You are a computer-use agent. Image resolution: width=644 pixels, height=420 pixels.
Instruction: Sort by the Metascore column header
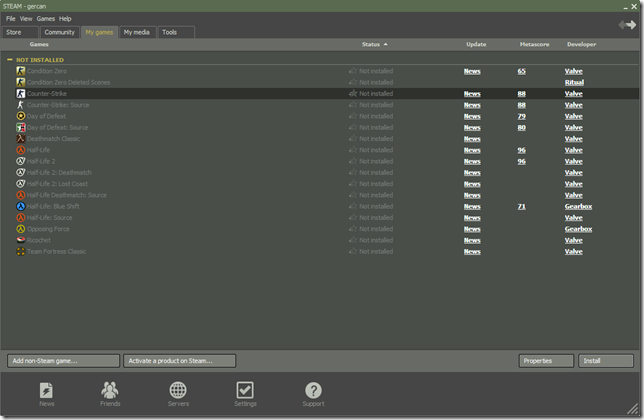[x=534, y=44]
